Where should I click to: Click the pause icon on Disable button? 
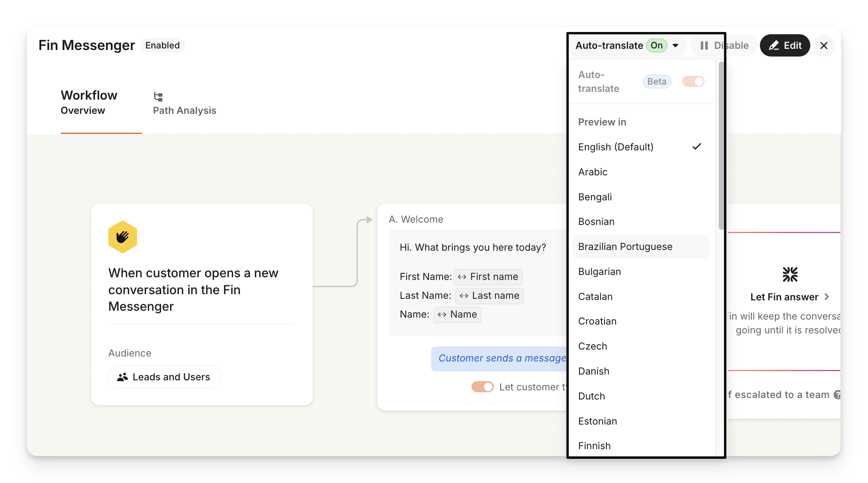pyautogui.click(x=704, y=46)
